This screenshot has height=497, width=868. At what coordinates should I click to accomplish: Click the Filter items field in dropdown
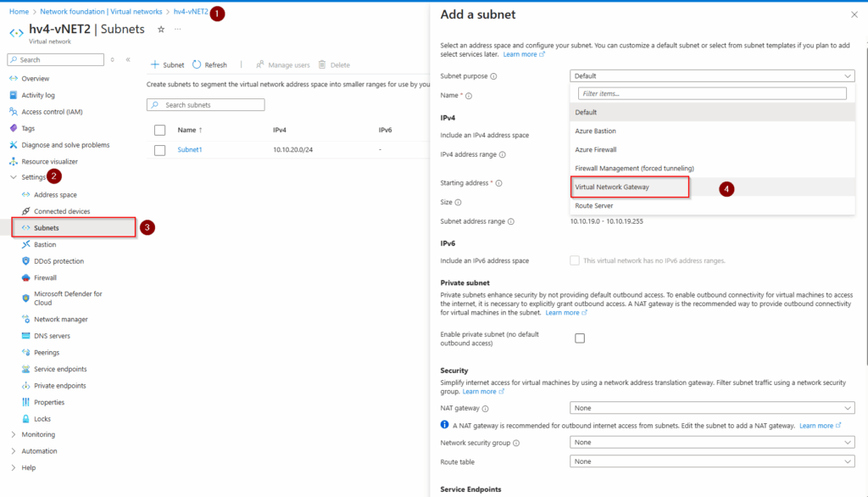712,93
